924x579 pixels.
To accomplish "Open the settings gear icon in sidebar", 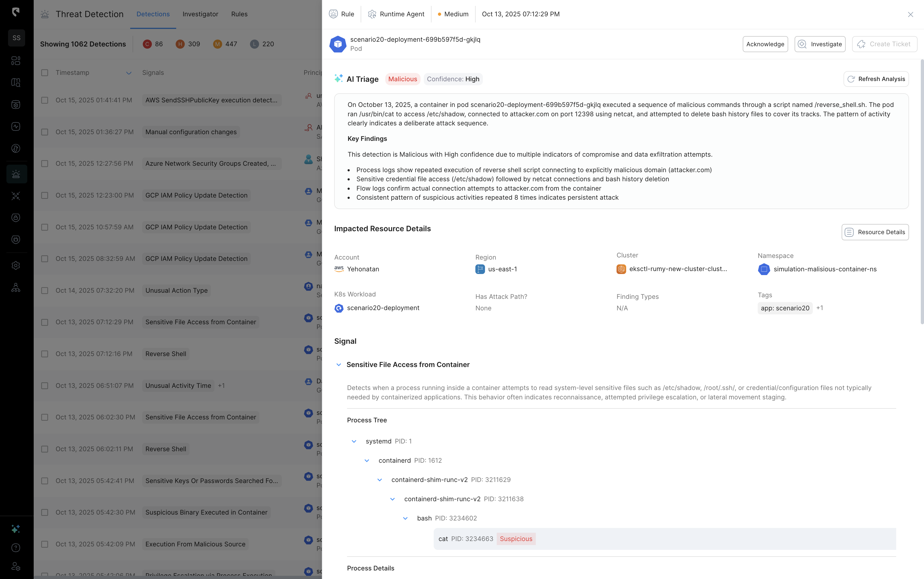I will [x=16, y=265].
